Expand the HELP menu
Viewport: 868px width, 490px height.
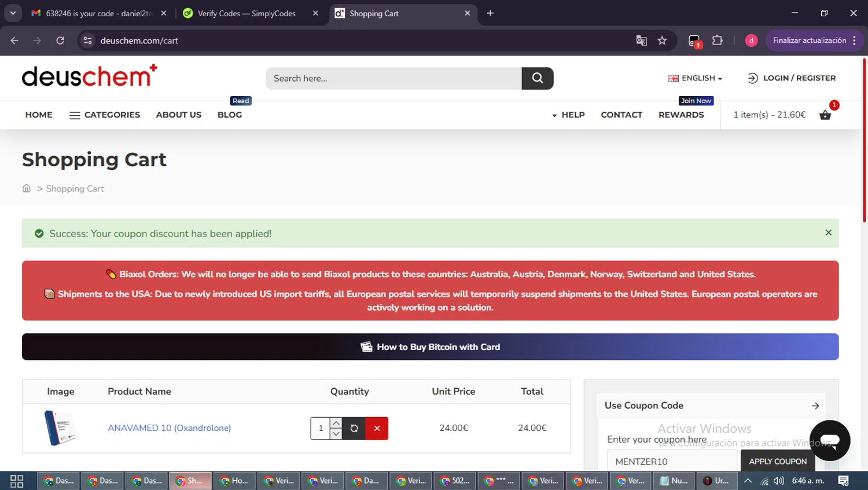click(568, 115)
